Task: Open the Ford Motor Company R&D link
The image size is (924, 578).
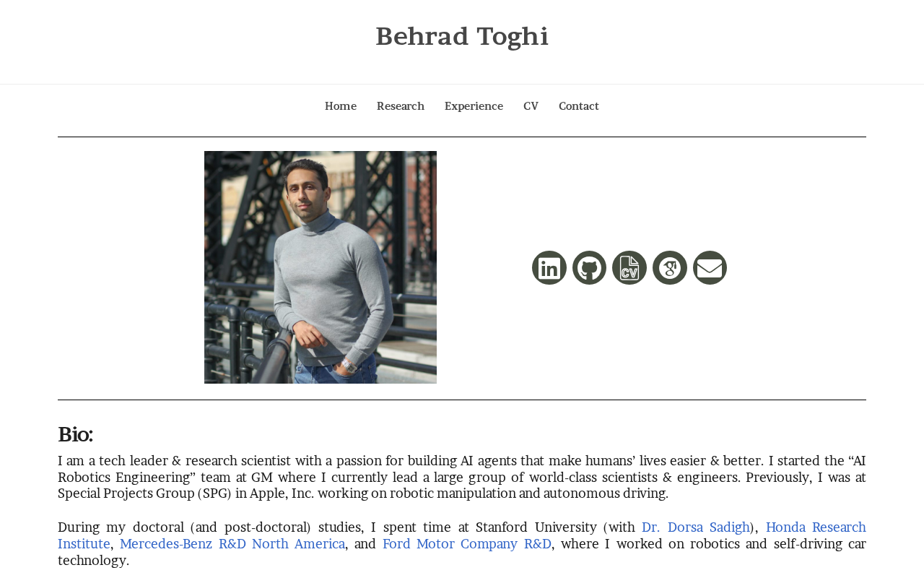Action: [467, 544]
